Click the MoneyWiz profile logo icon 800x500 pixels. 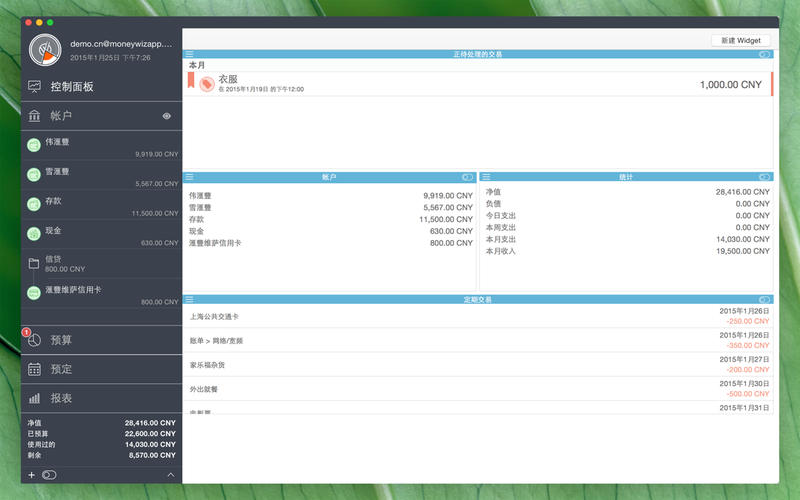(44, 49)
